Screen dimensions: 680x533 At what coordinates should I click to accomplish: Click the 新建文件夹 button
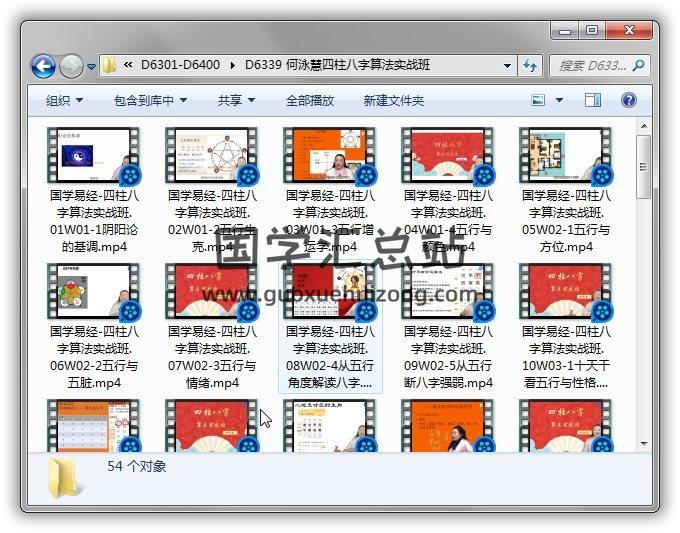click(393, 100)
